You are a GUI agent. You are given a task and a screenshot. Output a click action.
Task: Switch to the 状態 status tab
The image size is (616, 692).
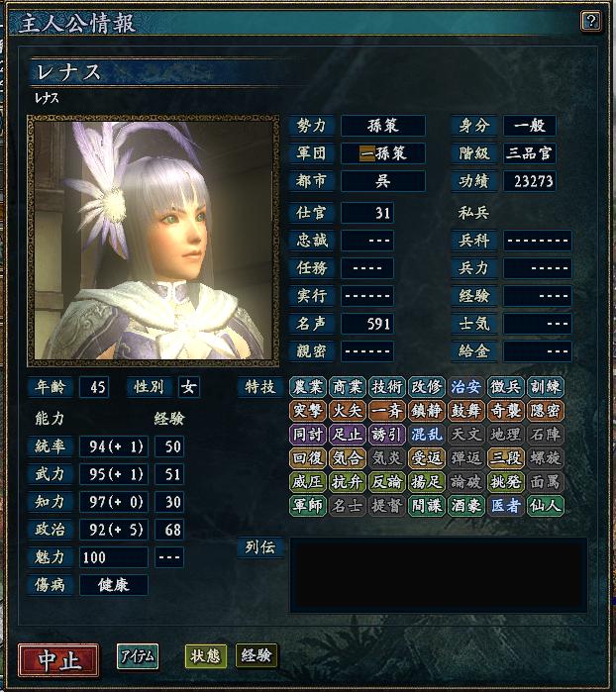(x=206, y=655)
